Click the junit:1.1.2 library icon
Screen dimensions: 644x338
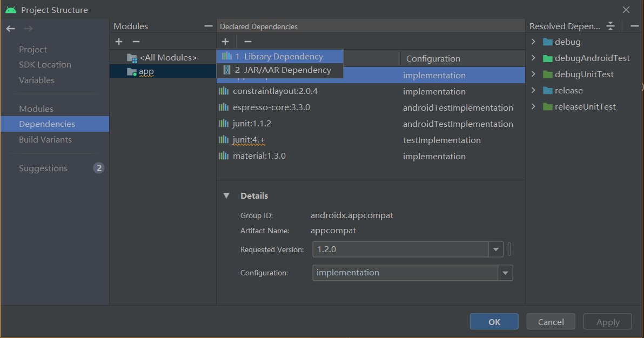coord(224,123)
